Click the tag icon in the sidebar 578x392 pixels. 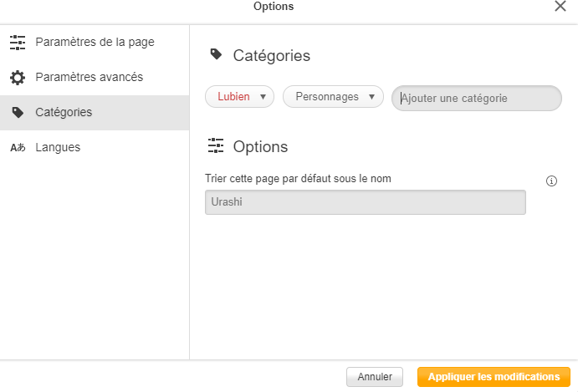point(17,112)
